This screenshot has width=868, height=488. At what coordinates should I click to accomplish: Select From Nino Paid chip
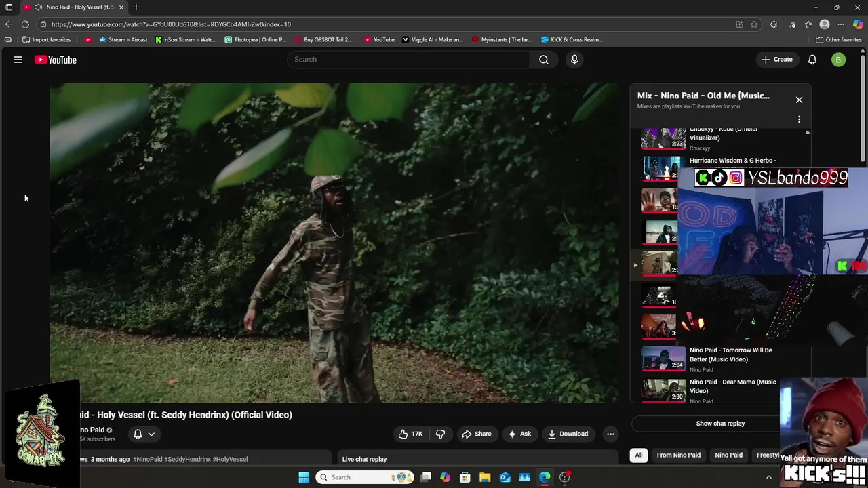point(678,455)
